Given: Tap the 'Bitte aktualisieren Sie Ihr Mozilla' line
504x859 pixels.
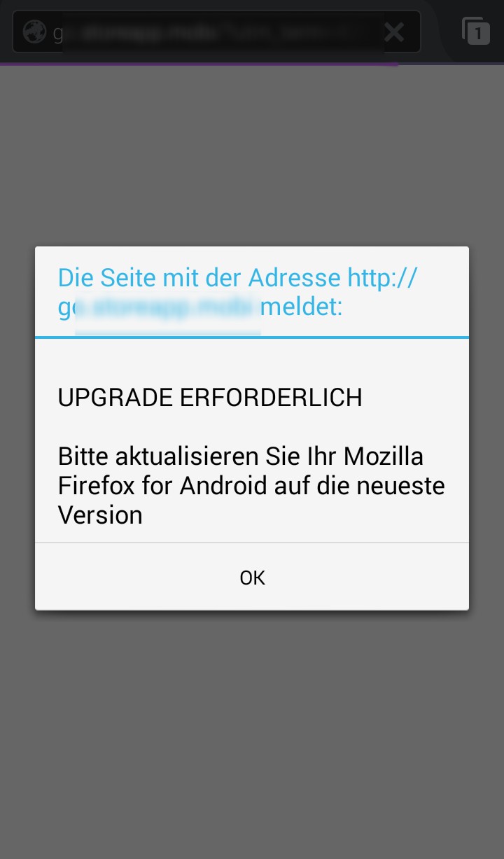Looking at the screenshot, I should coord(241,456).
